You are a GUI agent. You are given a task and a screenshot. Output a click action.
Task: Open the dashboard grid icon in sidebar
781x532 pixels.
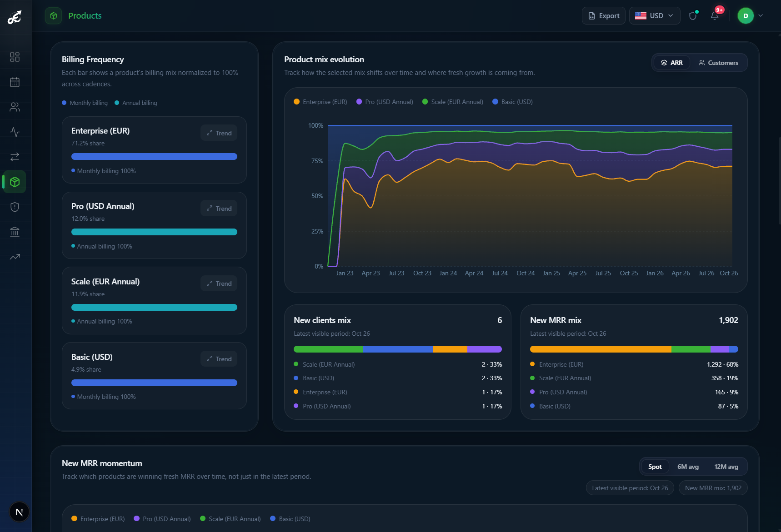15,57
